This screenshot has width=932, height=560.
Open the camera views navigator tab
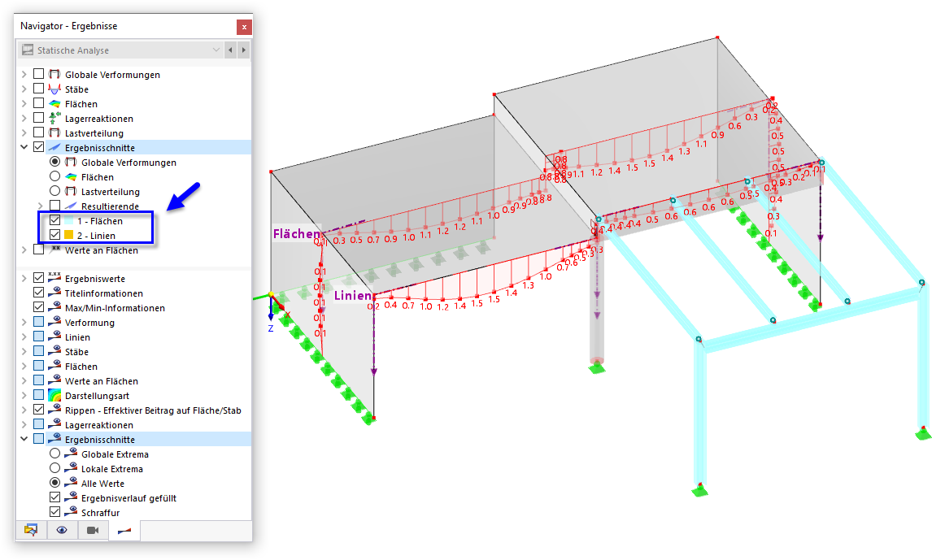coord(93,530)
